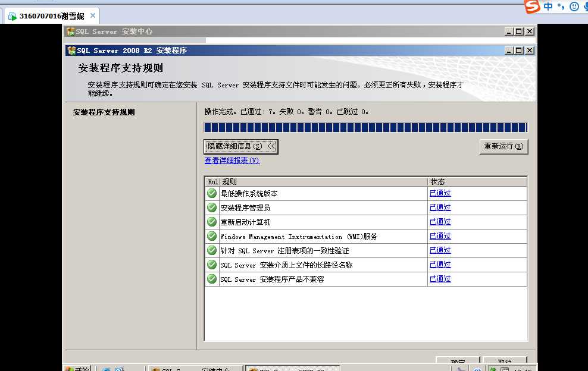Viewport: 588px width, 371px height.
Task: Click the SQL Server 2008 R2 安装程序 title bar icon
Action: (x=71, y=50)
